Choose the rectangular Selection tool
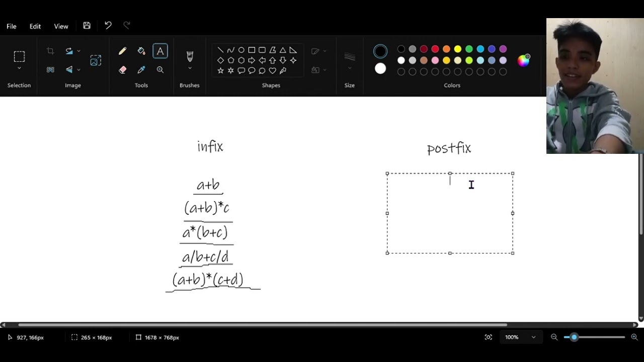Screen dimensions: 644x362 click(19, 56)
